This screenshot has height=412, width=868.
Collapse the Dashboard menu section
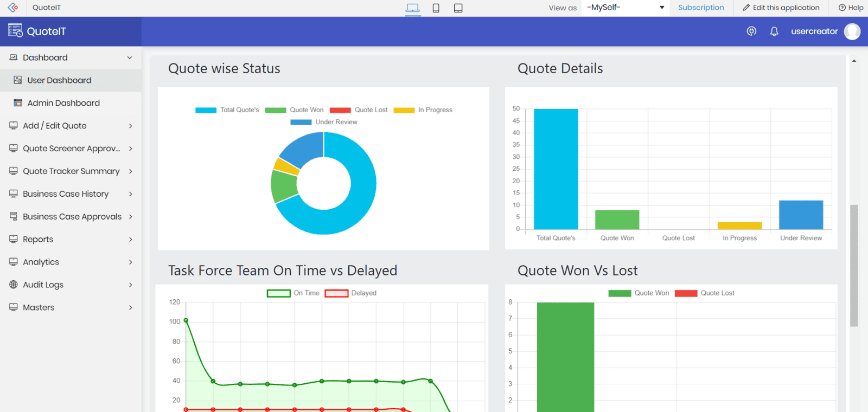[x=129, y=57]
